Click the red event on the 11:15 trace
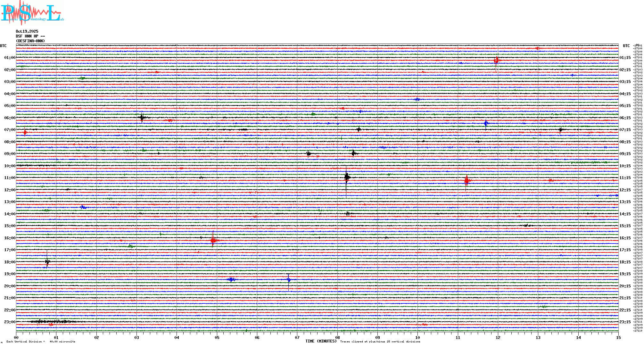644x346 pixels. (467, 181)
